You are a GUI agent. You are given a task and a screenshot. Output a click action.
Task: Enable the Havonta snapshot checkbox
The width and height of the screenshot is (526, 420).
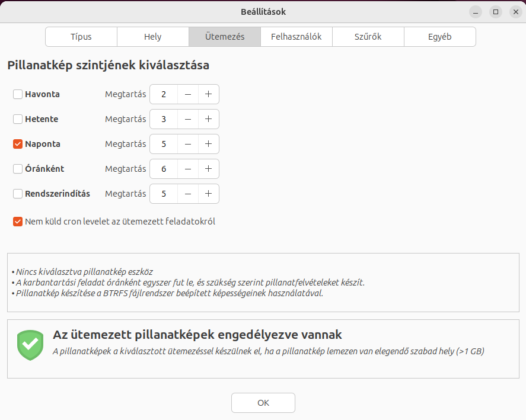click(18, 94)
